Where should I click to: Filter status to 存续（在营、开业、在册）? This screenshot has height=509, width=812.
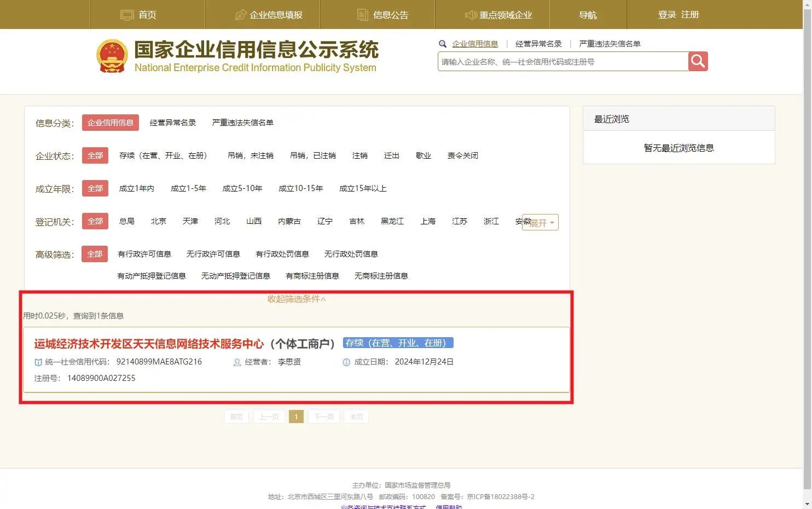click(x=164, y=155)
